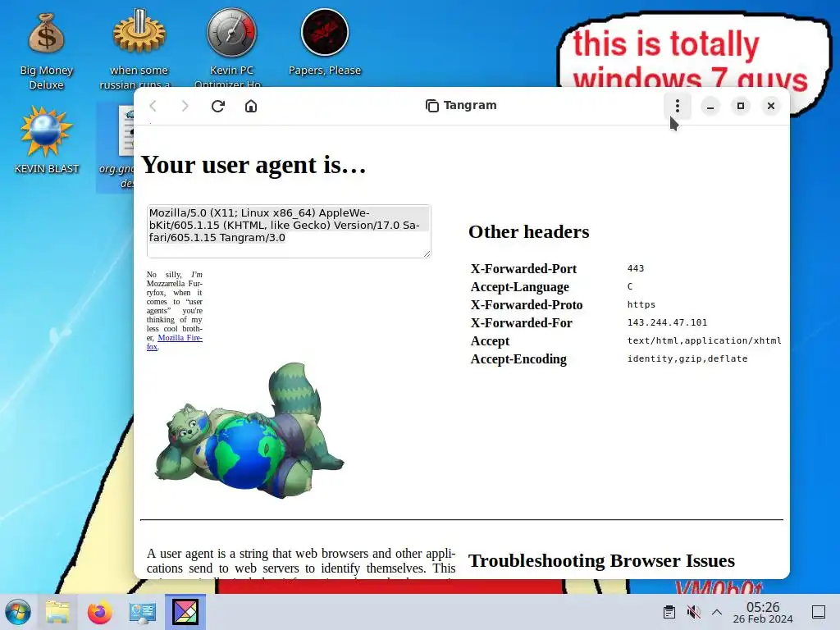Expand hidden system tray icons
840x630 pixels.
[x=717, y=612]
